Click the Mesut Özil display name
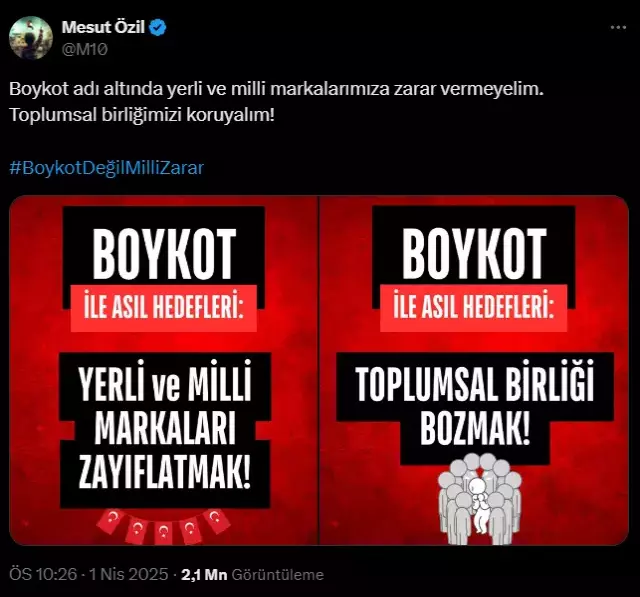Screen dimensions: 640x597 (103, 27)
